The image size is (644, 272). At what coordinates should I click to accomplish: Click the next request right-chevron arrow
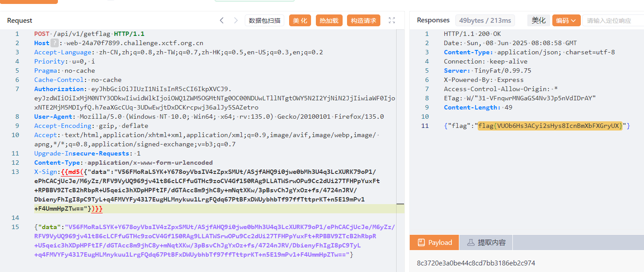pos(236,20)
